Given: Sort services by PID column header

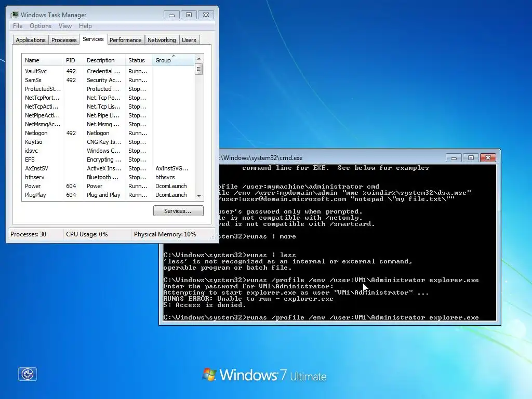Looking at the screenshot, I should 73,60.
